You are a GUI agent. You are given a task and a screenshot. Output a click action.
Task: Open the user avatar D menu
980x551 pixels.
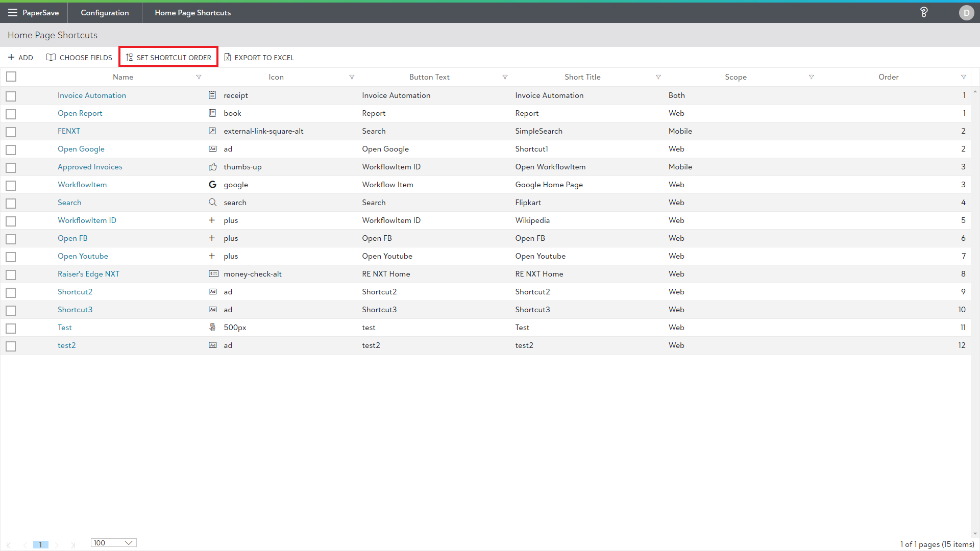tap(966, 13)
